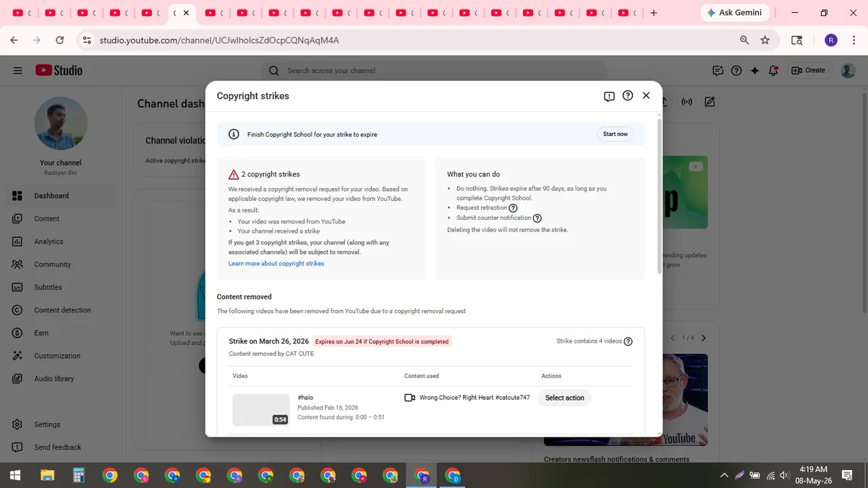Click the #halo video thumbnail
This screenshot has width=868, height=488.
point(261,410)
